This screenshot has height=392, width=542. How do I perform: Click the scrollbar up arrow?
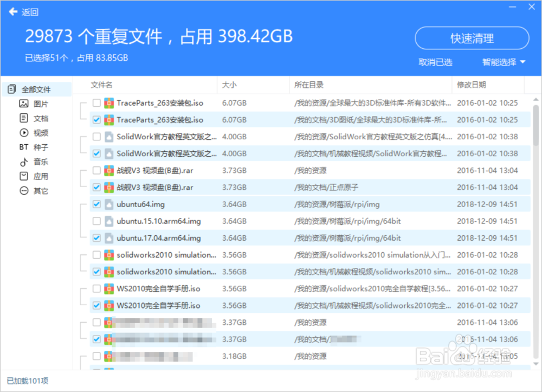point(536,99)
